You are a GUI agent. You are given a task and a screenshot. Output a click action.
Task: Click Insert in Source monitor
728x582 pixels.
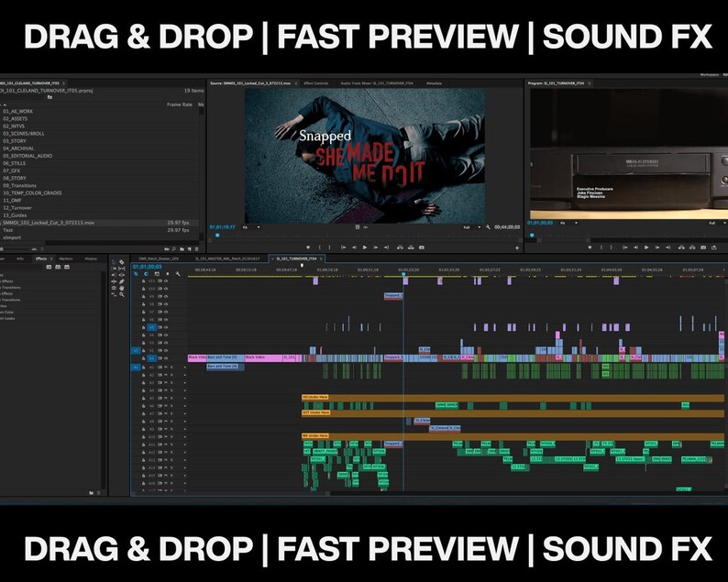[400, 247]
